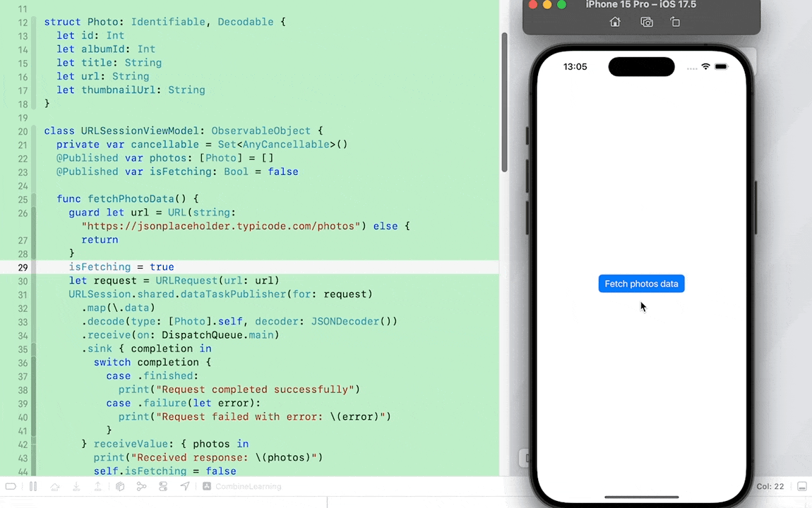The height and width of the screenshot is (508, 812).
Task: Open the Debug Memory Graph icon
Action: (141, 486)
